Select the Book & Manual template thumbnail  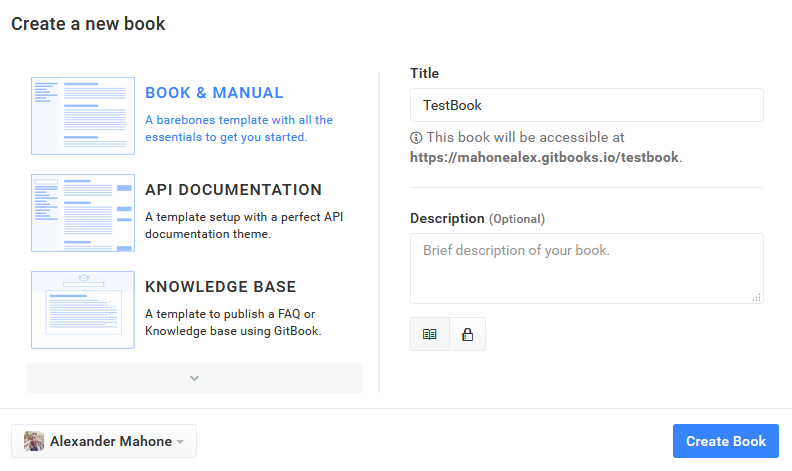[x=83, y=116]
